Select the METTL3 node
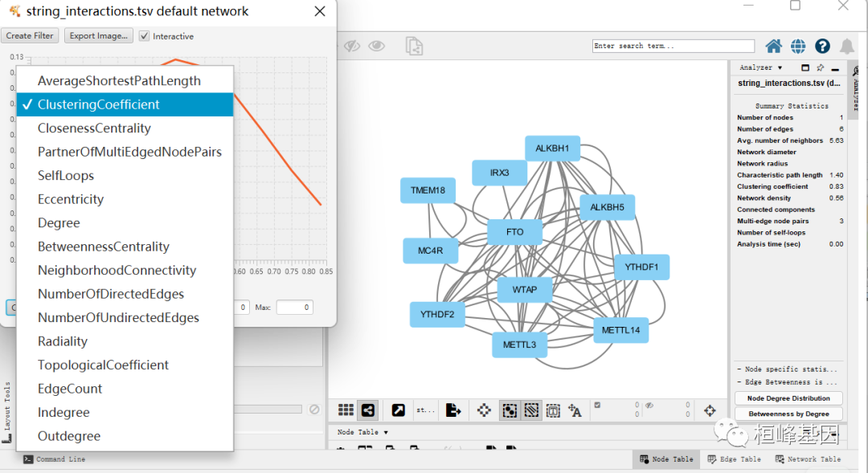Image resolution: width=868 pixels, height=473 pixels. point(519,345)
